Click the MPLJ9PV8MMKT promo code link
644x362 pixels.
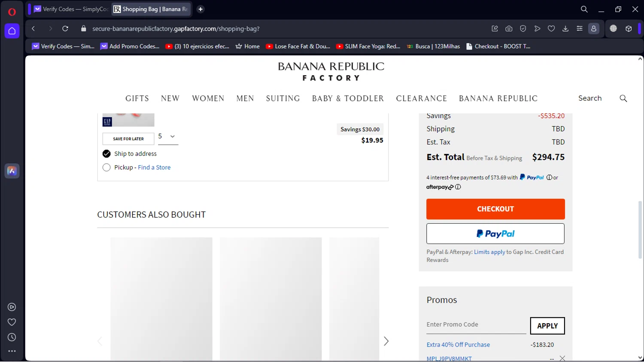[449, 359]
